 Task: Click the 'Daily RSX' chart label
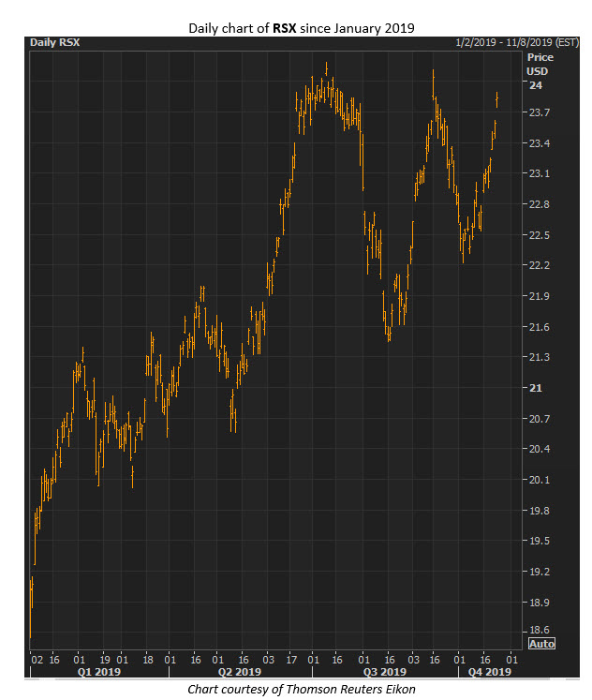click(54, 42)
